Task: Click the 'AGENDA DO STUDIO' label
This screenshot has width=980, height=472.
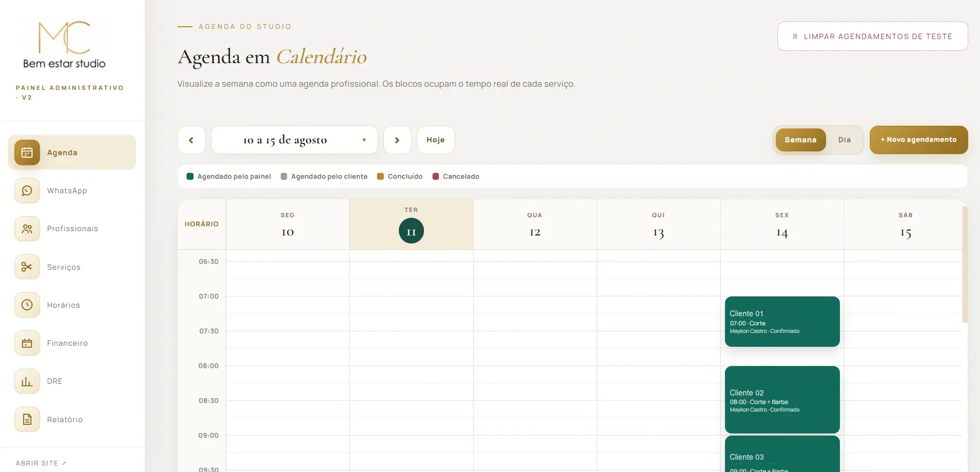Action: [x=245, y=27]
